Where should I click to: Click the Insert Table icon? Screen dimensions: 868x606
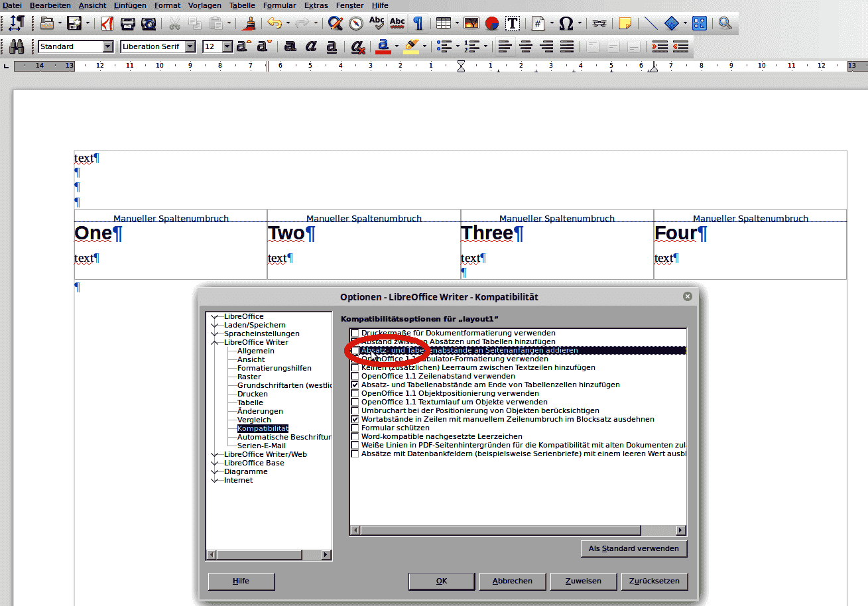coord(443,23)
